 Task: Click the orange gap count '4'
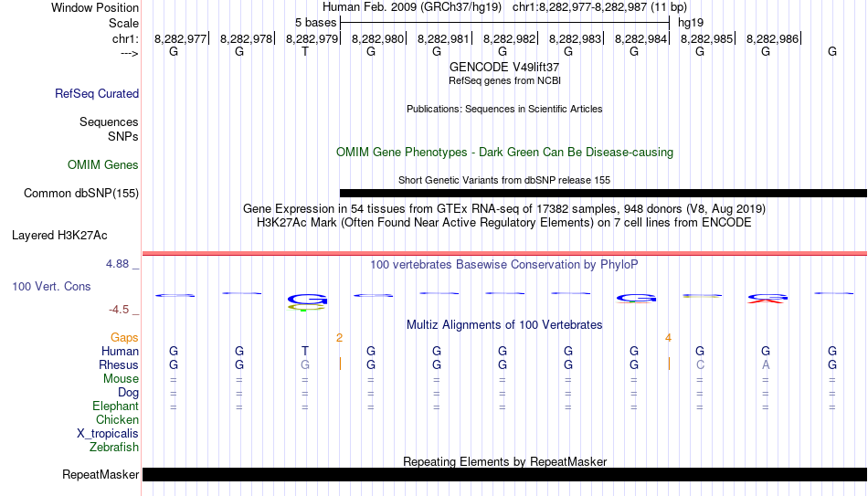668,338
